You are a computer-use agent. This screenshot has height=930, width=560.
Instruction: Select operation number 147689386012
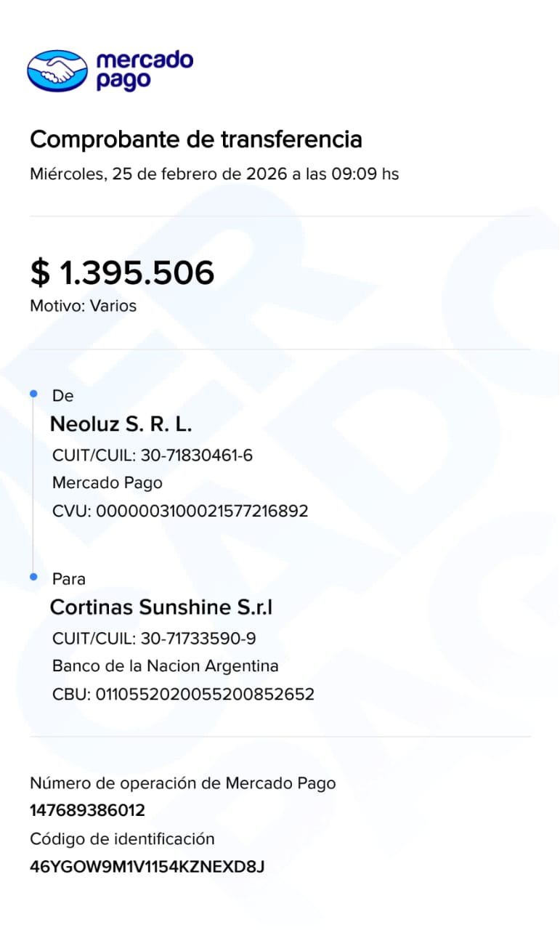[x=87, y=811]
